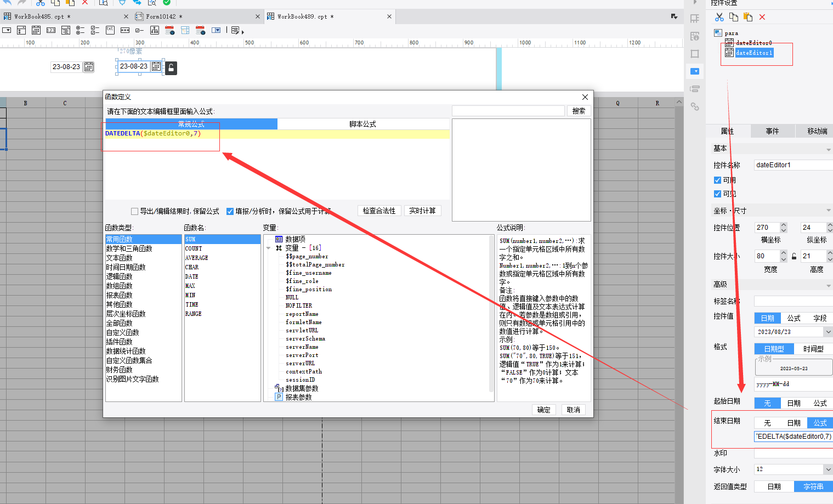
Task: Select the checkbox group widget icon
Action: coord(95,30)
